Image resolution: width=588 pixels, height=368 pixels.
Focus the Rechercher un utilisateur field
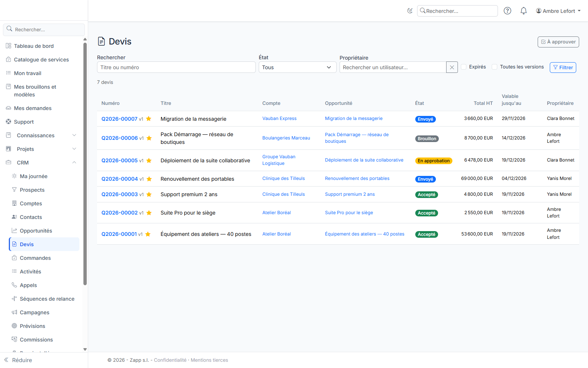[x=393, y=67]
